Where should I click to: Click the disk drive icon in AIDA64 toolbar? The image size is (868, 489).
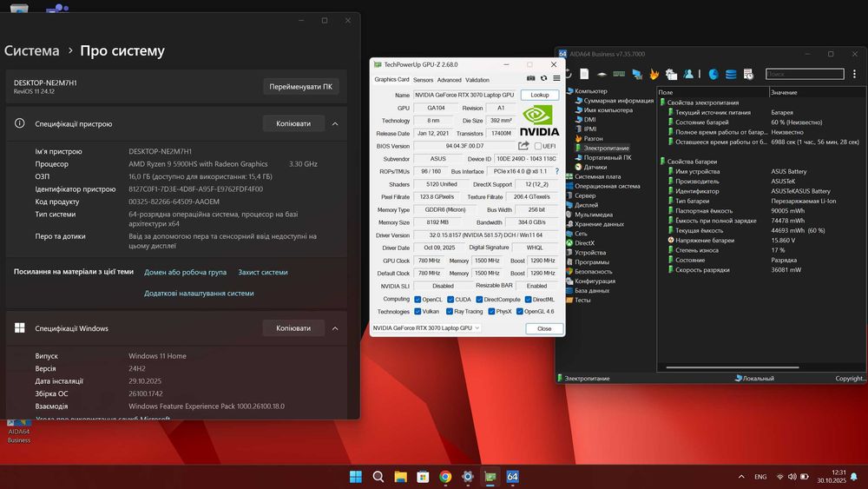(602, 74)
